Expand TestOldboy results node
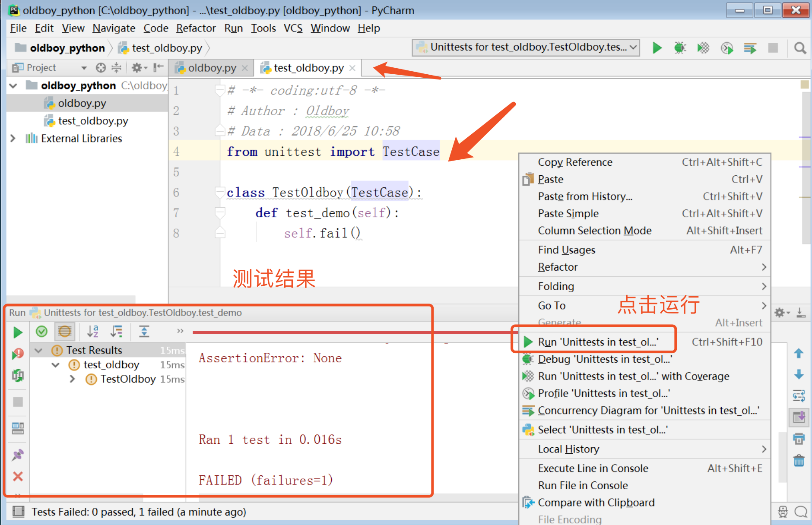The height and width of the screenshot is (525, 812). click(73, 379)
